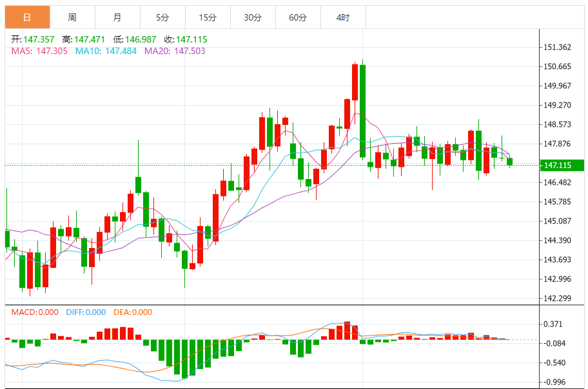The width and height of the screenshot is (588, 389).
Task: Click the closing price value 147.115
Action: pyautogui.click(x=191, y=39)
